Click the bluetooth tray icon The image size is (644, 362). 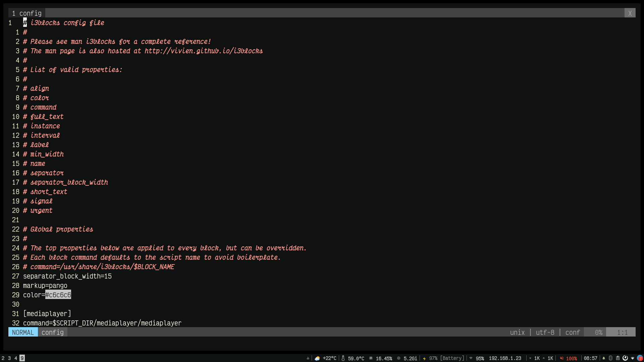(611, 358)
